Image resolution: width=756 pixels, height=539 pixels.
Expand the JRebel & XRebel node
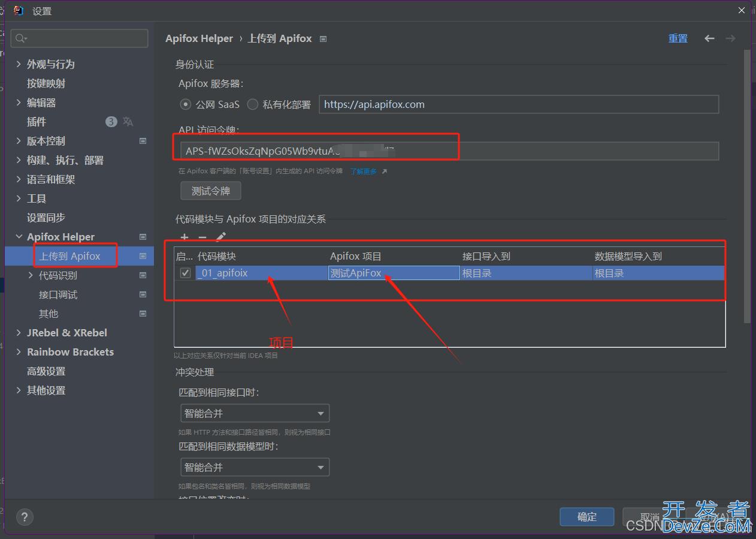(19, 333)
